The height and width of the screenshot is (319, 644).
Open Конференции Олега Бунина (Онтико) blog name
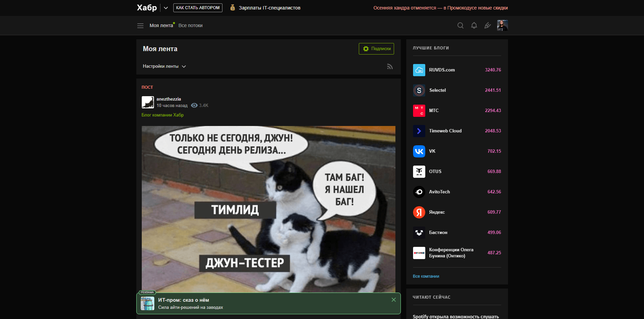point(451,253)
